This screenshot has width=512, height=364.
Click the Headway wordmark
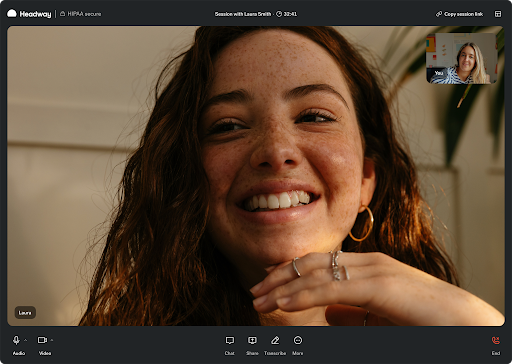click(x=35, y=14)
